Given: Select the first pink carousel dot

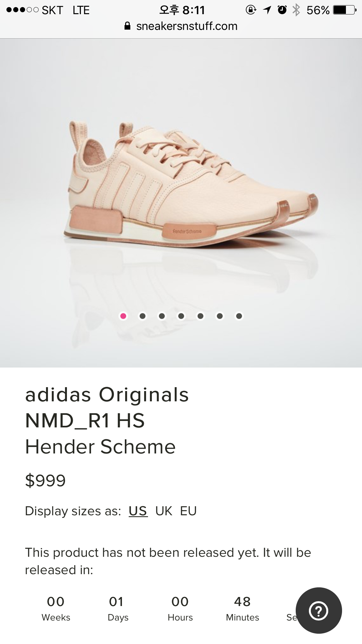Looking at the screenshot, I should tap(123, 316).
